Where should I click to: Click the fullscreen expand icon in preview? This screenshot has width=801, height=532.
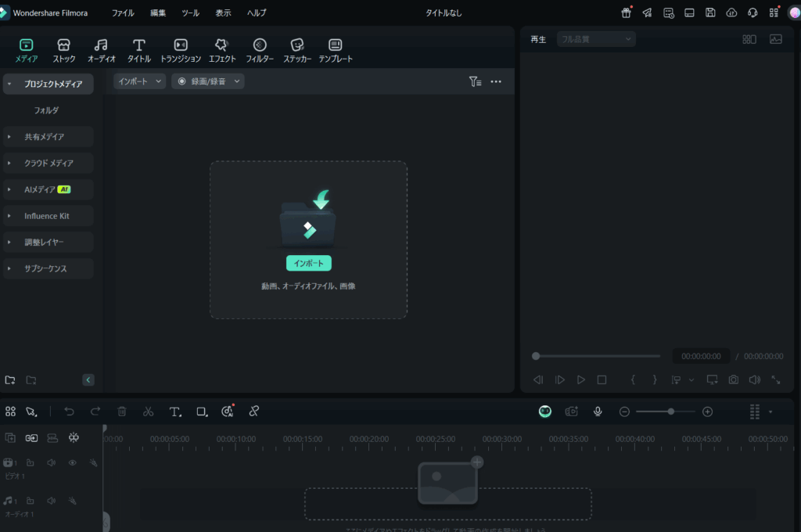pyautogui.click(x=775, y=379)
